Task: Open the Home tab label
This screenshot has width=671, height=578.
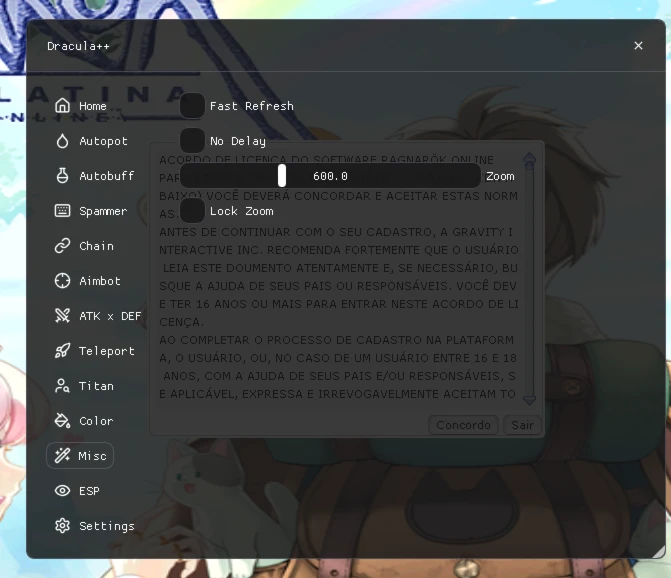Action: [x=93, y=106]
